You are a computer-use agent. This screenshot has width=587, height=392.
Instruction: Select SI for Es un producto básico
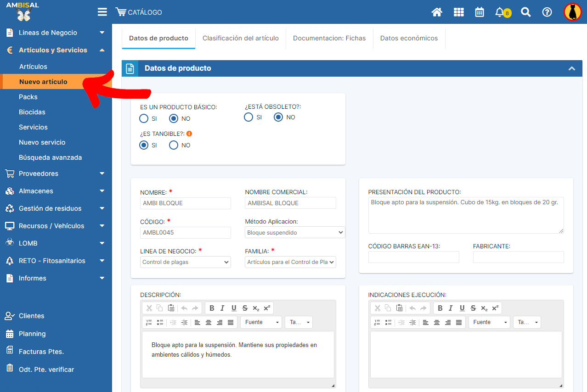[144, 118]
